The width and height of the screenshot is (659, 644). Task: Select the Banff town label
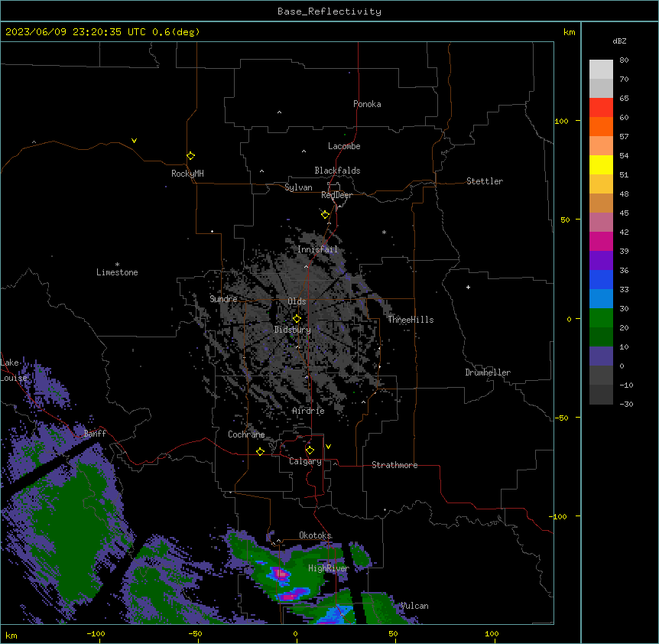click(95, 434)
